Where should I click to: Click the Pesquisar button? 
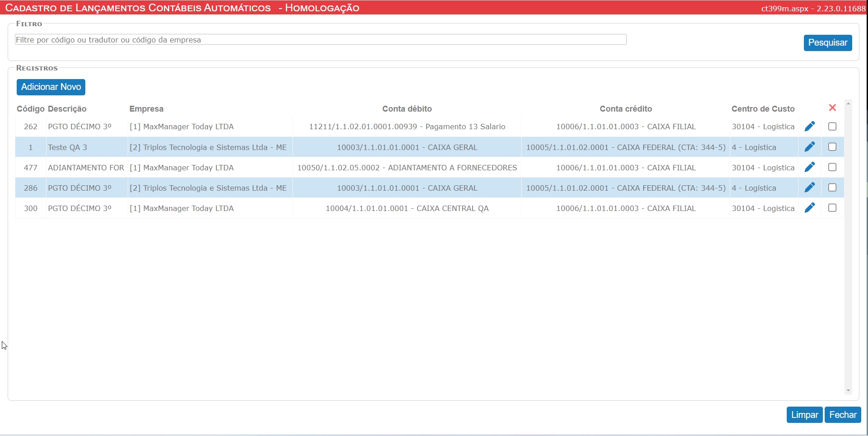(828, 43)
